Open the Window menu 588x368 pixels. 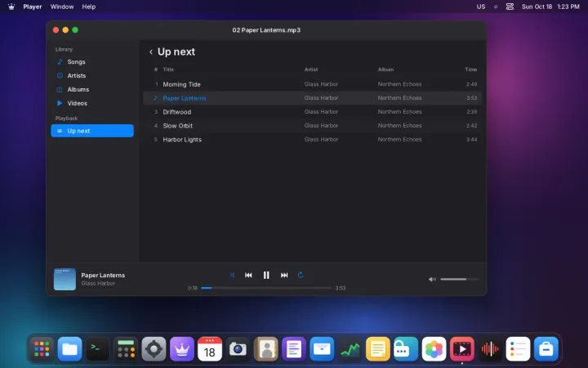(x=62, y=7)
